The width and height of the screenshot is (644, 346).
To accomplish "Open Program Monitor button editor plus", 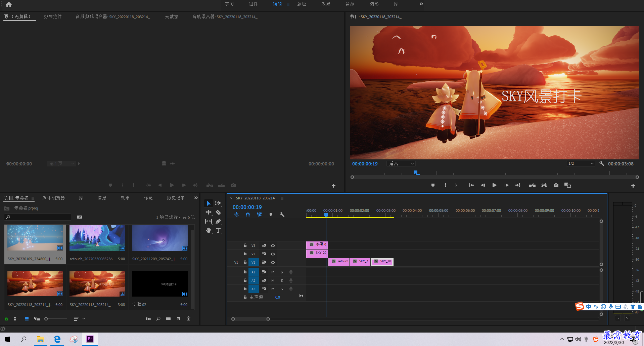I will click(633, 186).
